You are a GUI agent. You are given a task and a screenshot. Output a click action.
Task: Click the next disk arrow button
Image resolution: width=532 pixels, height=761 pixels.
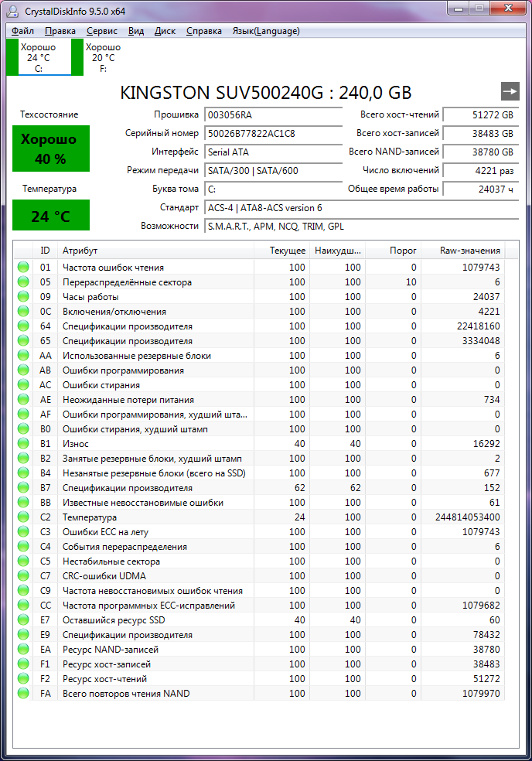(510, 91)
